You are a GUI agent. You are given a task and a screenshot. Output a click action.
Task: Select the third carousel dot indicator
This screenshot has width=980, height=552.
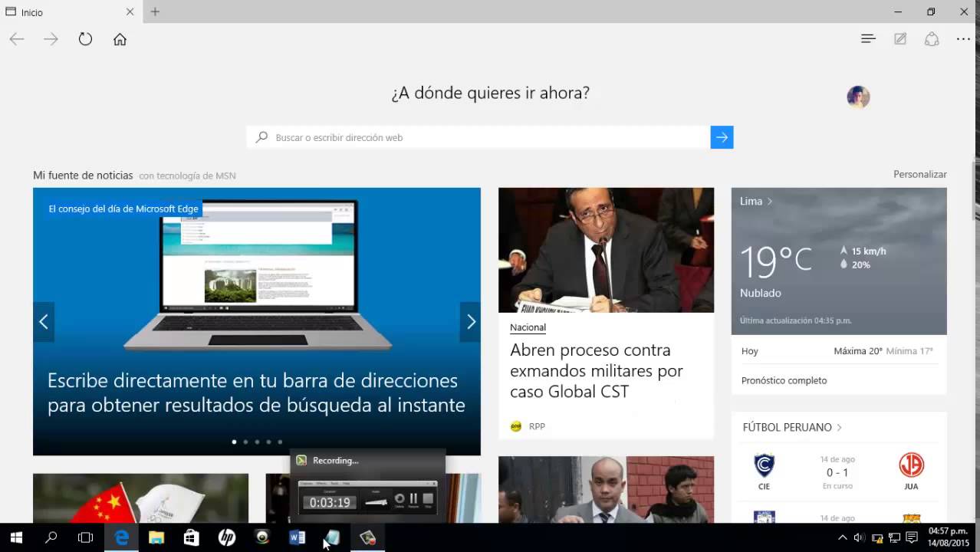257,442
